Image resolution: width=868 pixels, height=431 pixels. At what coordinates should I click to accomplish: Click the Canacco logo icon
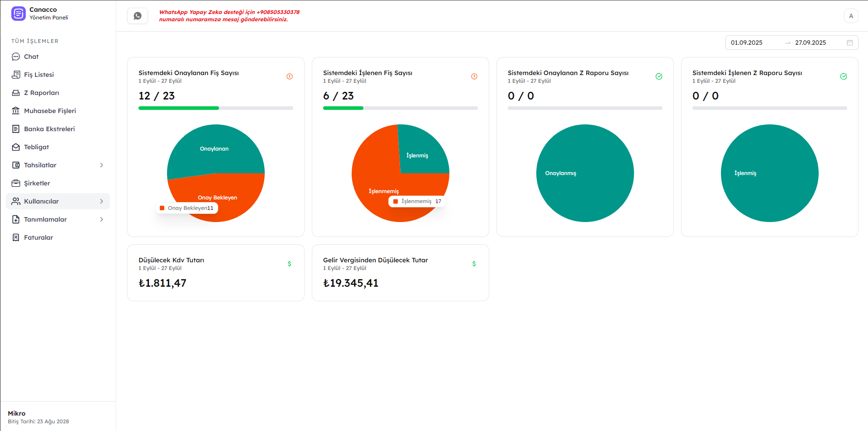[19, 14]
